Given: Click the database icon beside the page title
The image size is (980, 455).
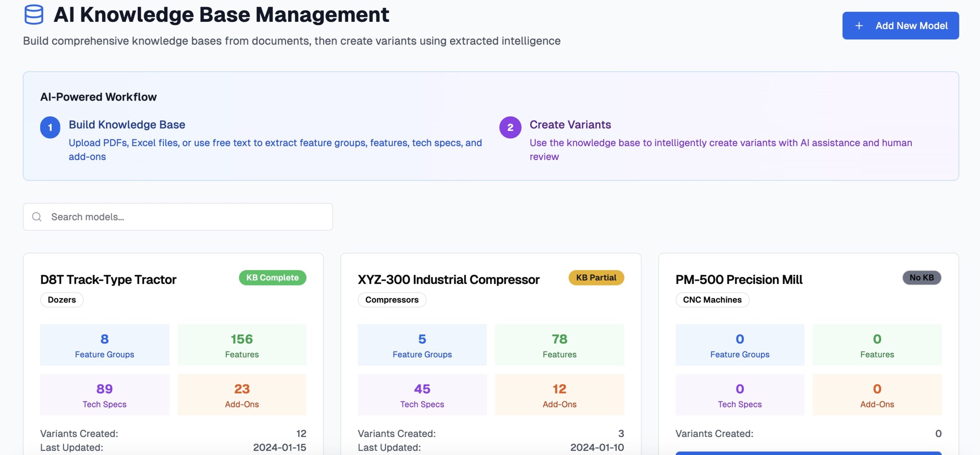Looking at the screenshot, I should [34, 15].
